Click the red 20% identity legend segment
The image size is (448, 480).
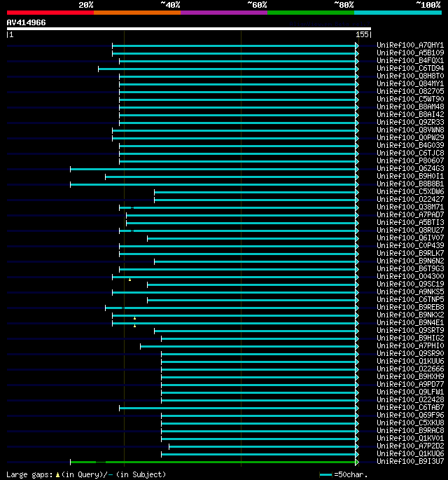(50, 13)
